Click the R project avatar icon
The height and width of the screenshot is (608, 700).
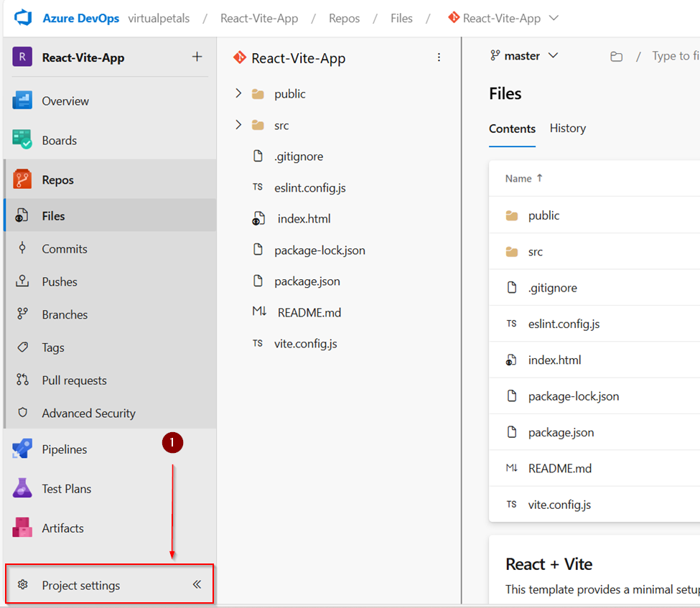tap(22, 57)
